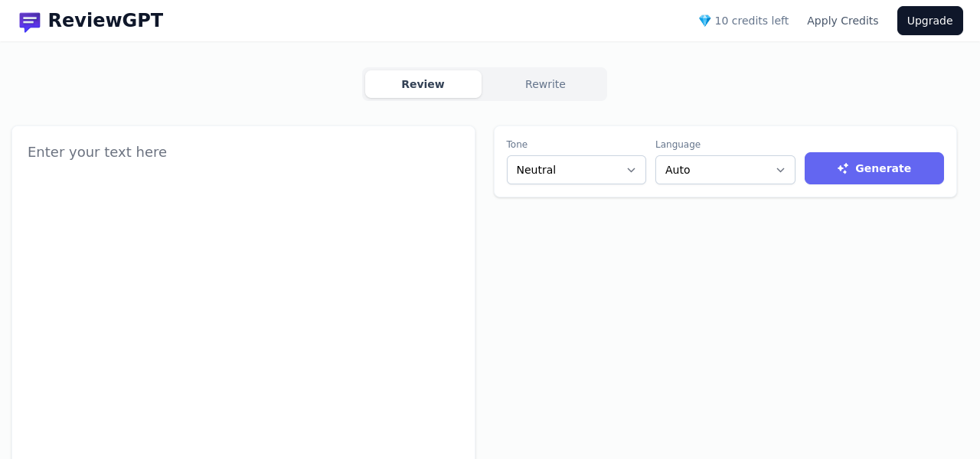Switch to Review mode
980x459 pixels.
(x=423, y=84)
